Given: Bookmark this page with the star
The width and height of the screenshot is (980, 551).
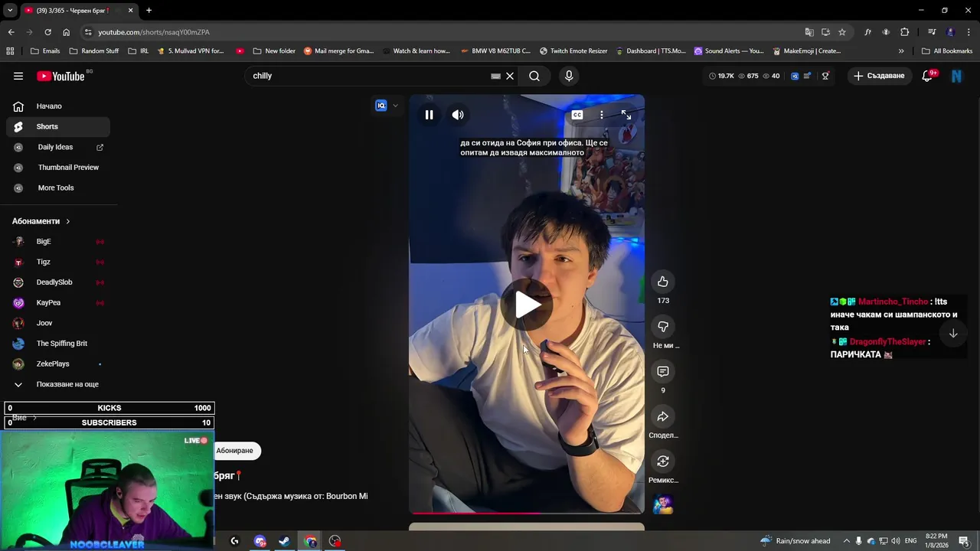Looking at the screenshot, I should point(842,32).
